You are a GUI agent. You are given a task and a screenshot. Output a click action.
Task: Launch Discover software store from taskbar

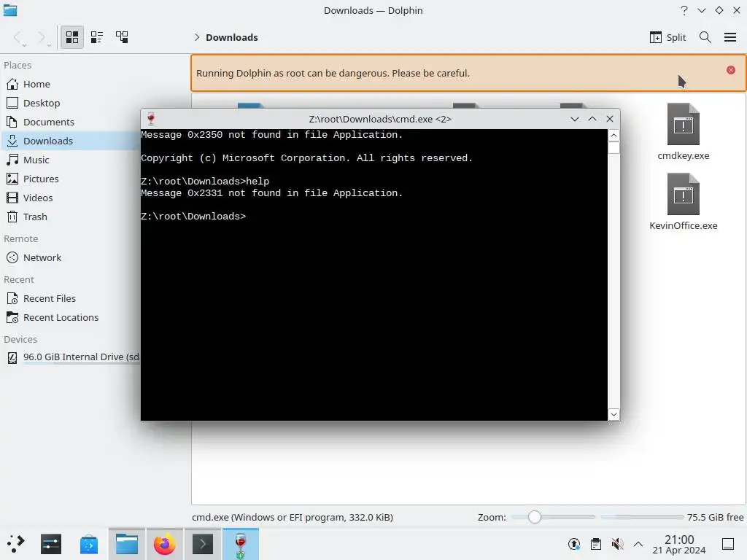[x=89, y=544]
